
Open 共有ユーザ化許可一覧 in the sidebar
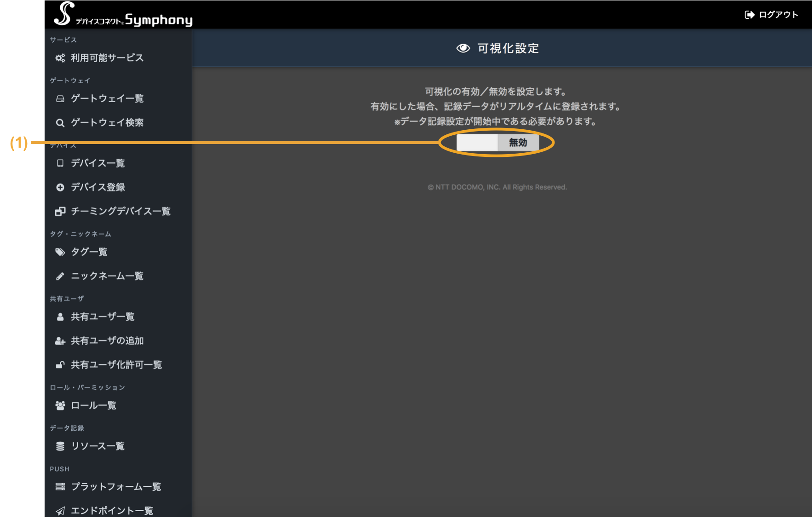pos(116,364)
